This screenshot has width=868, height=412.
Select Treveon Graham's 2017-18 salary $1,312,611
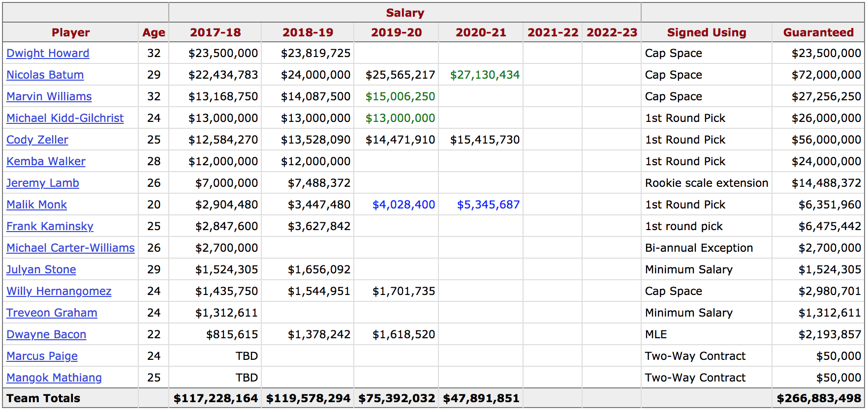(x=226, y=313)
